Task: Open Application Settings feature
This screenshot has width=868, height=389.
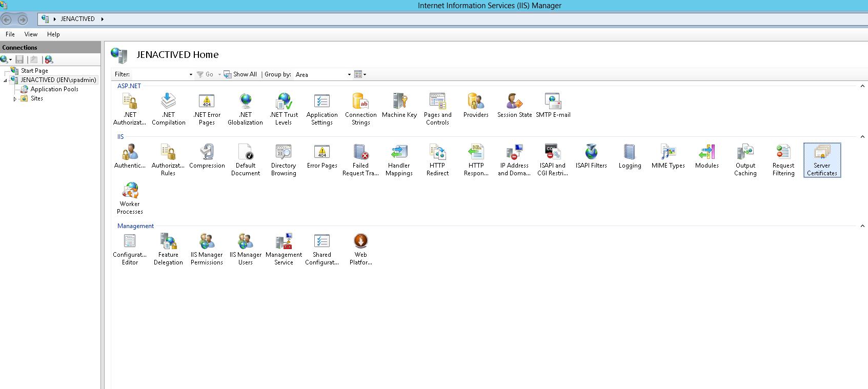Action: coord(322,109)
